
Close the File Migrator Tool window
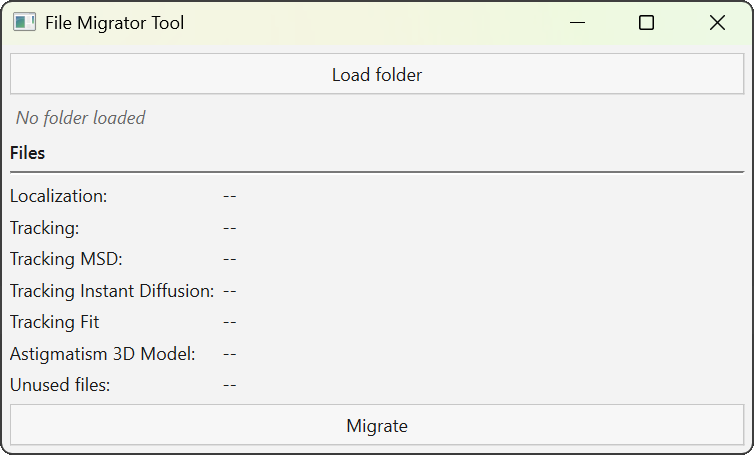pyautogui.click(x=717, y=23)
